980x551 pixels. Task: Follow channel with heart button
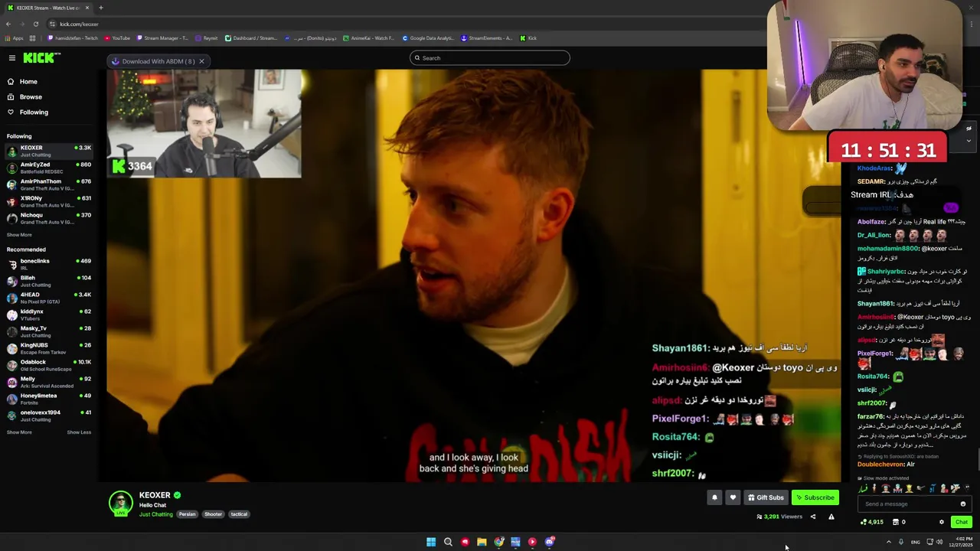[x=733, y=497]
